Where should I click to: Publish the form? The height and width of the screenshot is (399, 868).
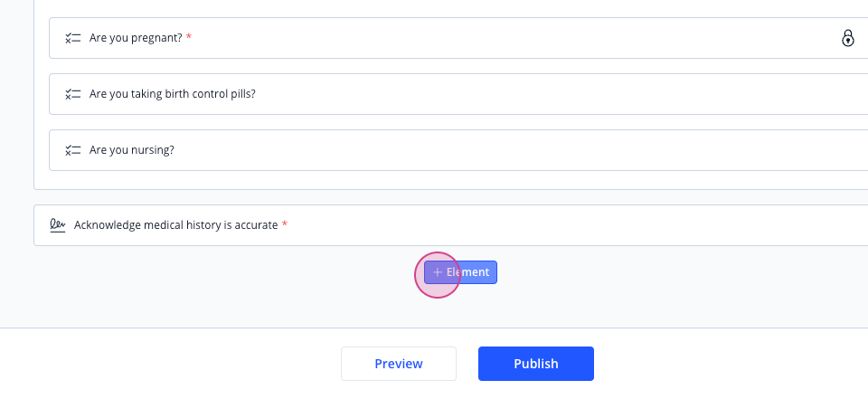[x=536, y=364]
